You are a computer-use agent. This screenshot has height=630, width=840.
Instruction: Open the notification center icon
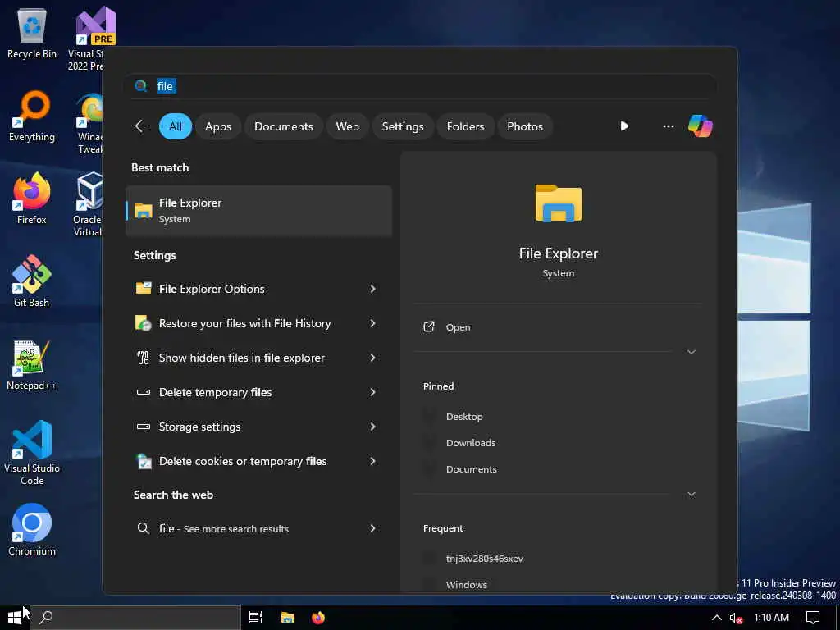(x=813, y=618)
